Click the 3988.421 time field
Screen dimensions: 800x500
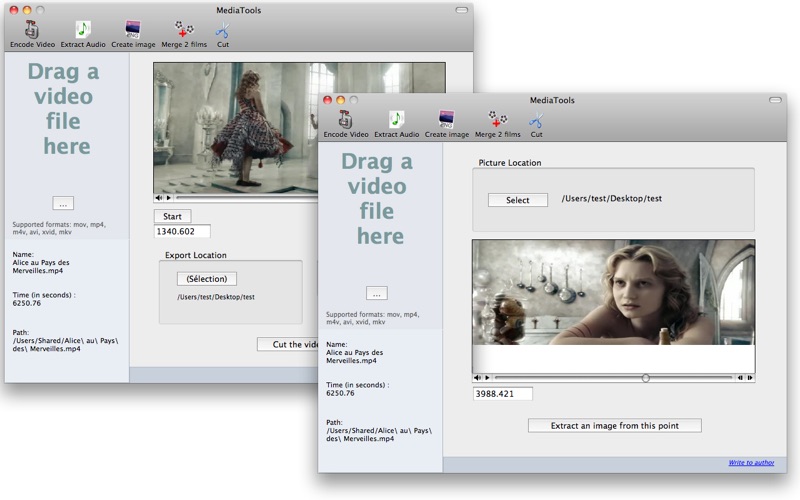click(x=503, y=394)
